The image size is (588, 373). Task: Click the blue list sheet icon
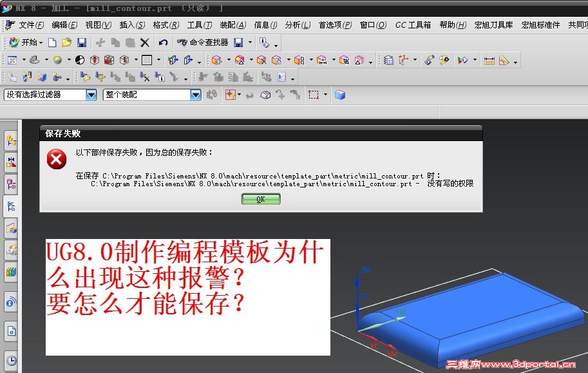coord(388,60)
